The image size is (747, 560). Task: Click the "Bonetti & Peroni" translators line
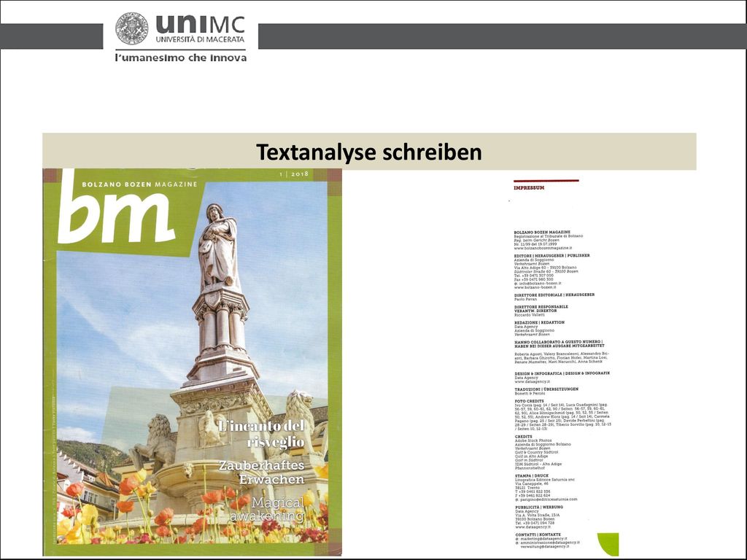[530, 393]
